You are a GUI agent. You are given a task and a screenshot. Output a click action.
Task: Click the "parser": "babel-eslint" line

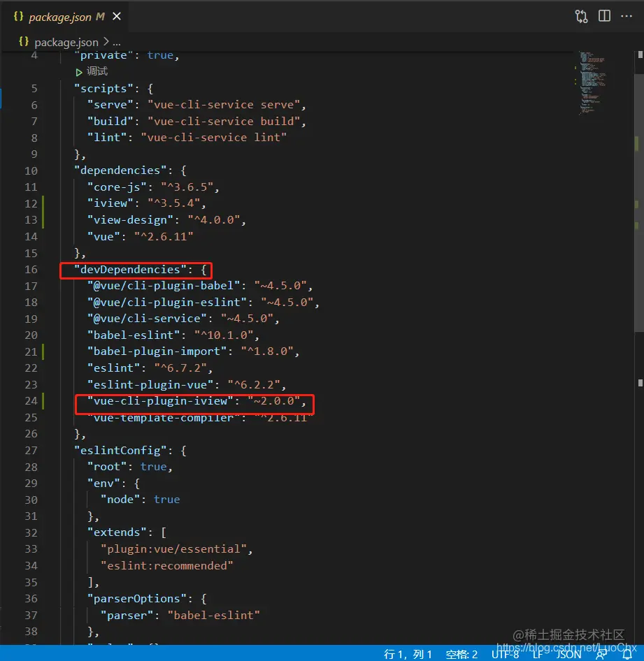pyautogui.click(x=180, y=616)
